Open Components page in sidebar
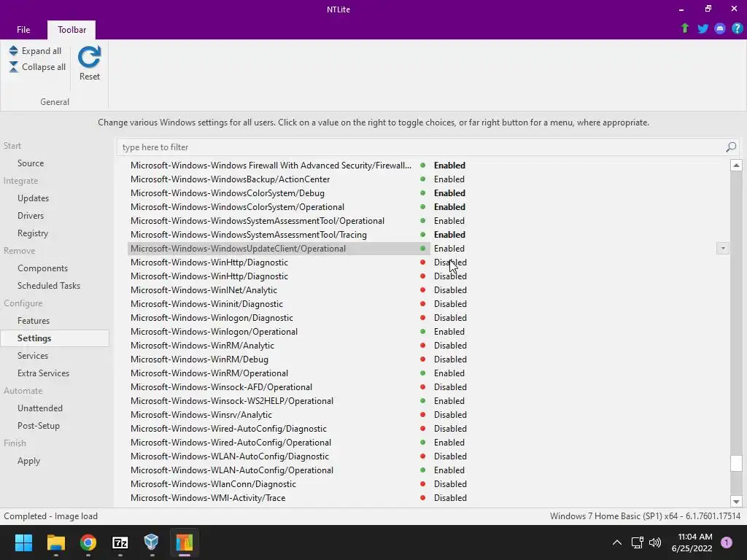 pyautogui.click(x=42, y=268)
